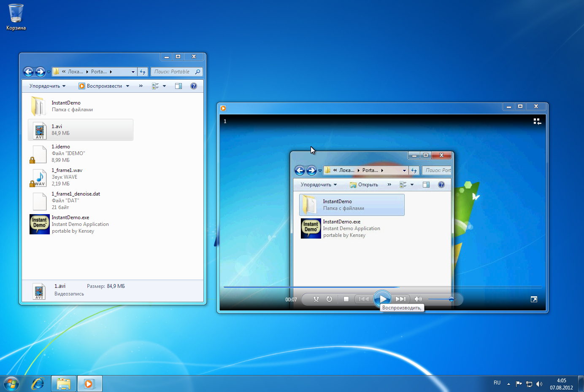Click the magnifier icon in Explorer search box
Viewport: 584px width, 392px height.
point(197,72)
